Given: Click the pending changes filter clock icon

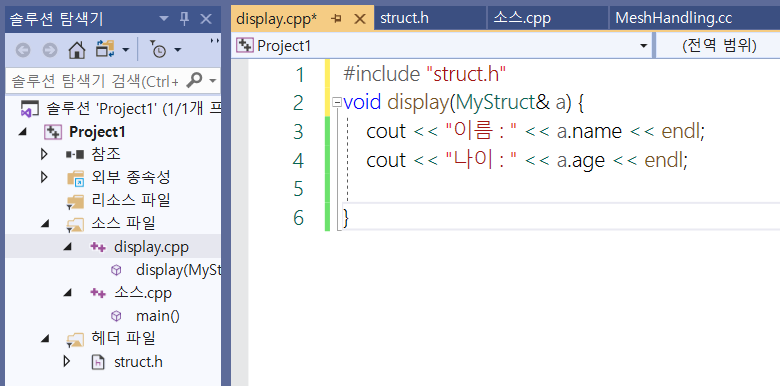Looking at the screenshot, I should point(158,50).
